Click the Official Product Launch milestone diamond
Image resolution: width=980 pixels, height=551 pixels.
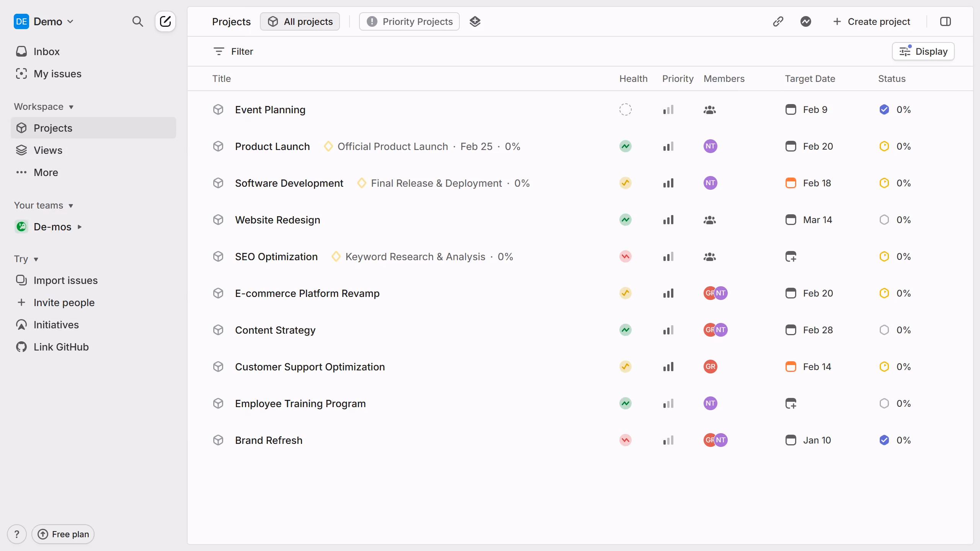pos(328,147)
